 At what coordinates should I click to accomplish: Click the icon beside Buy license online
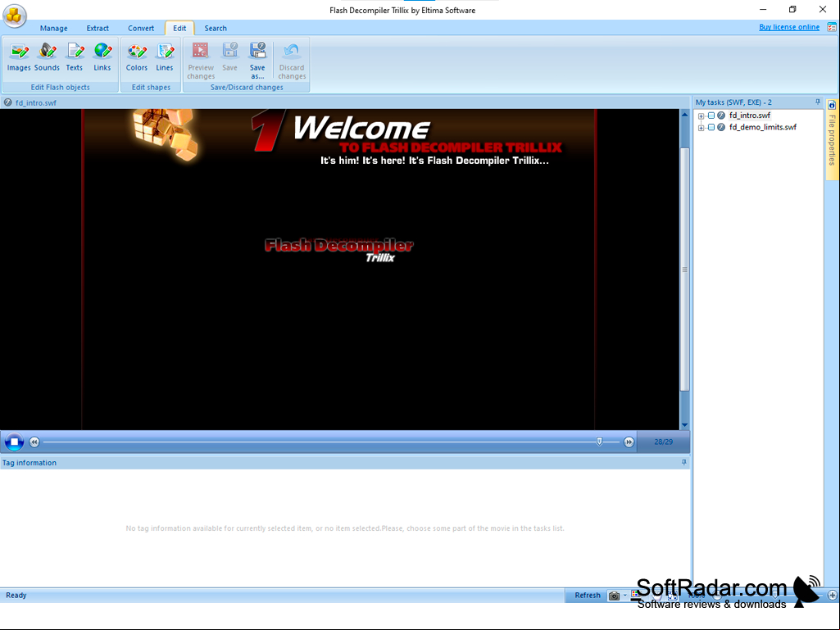[x=832, y=27]
